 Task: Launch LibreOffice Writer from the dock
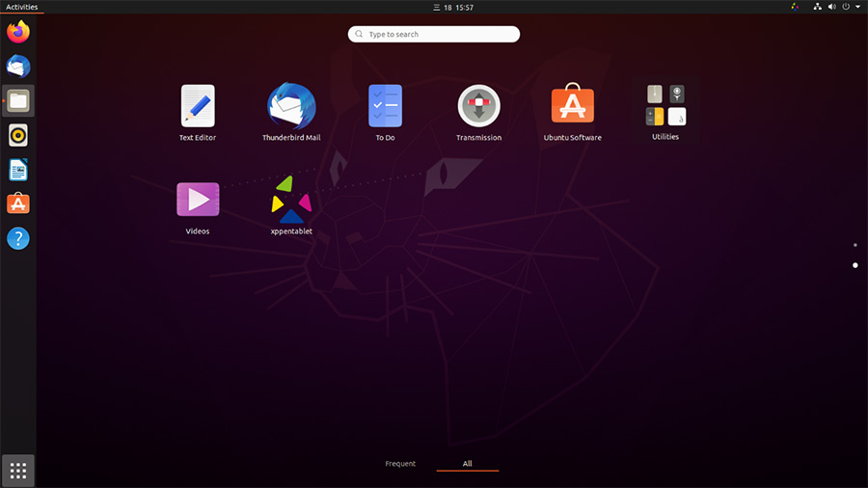coord(18,170)
